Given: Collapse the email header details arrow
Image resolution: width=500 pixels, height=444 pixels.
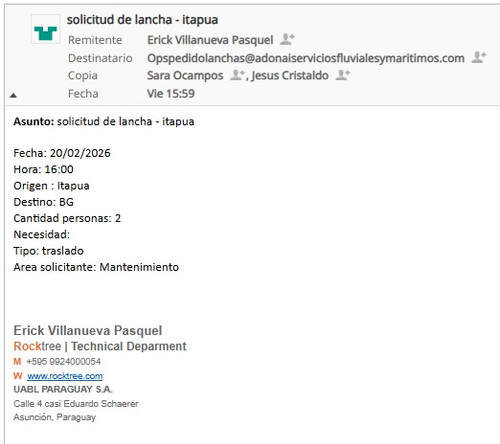Looking at the screenshot, I should pos(13,95).
